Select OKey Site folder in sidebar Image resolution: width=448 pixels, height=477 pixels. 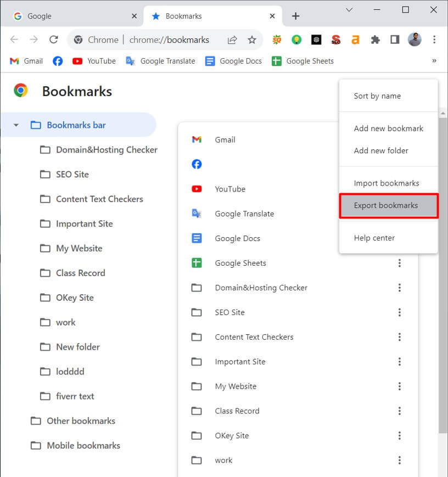click(x=67, y=298)
